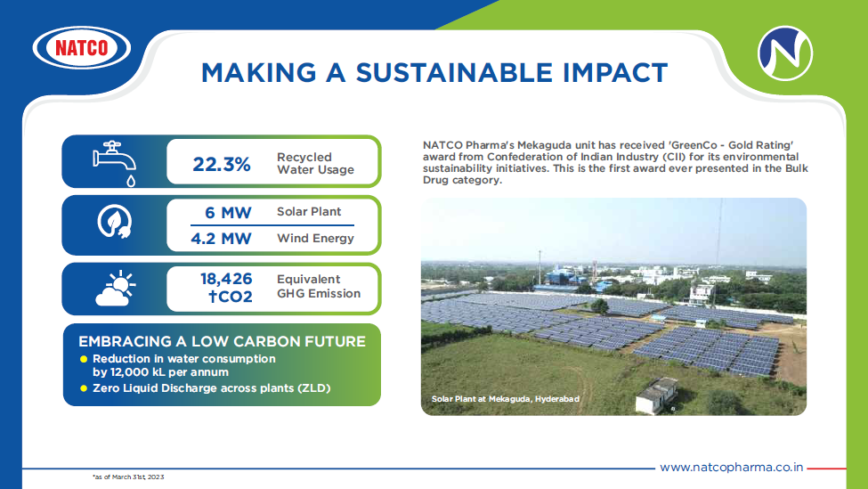Click the GreenCo Gold Rating paragraph

click(x=615, y=162)
